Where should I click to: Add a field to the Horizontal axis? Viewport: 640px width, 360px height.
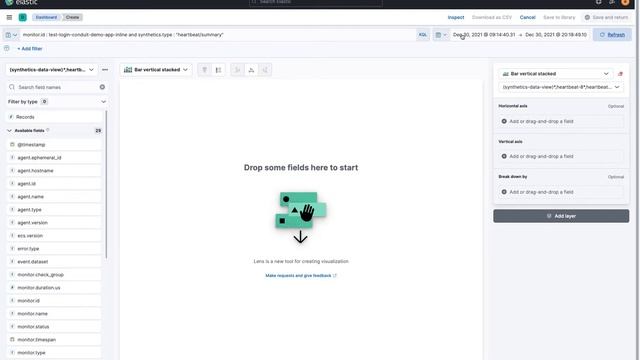(561, 122)
